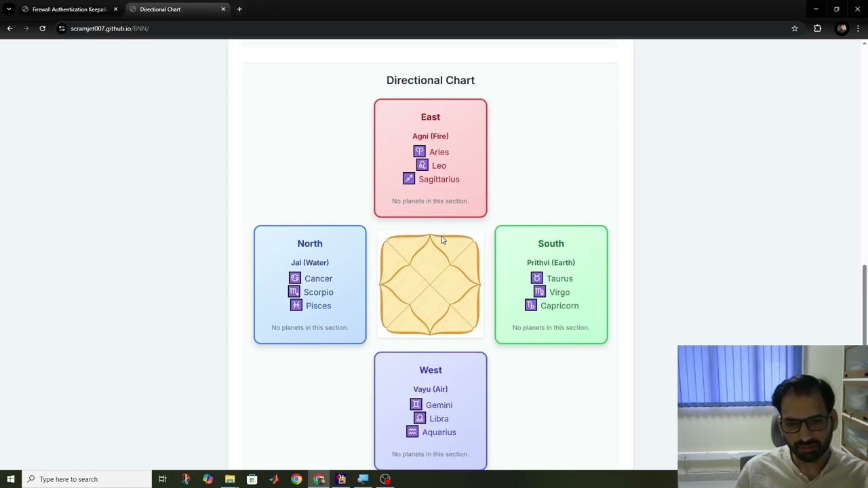Bookmark this page with the star icon
Screen dimensions: 868x488
coord(795,28)
